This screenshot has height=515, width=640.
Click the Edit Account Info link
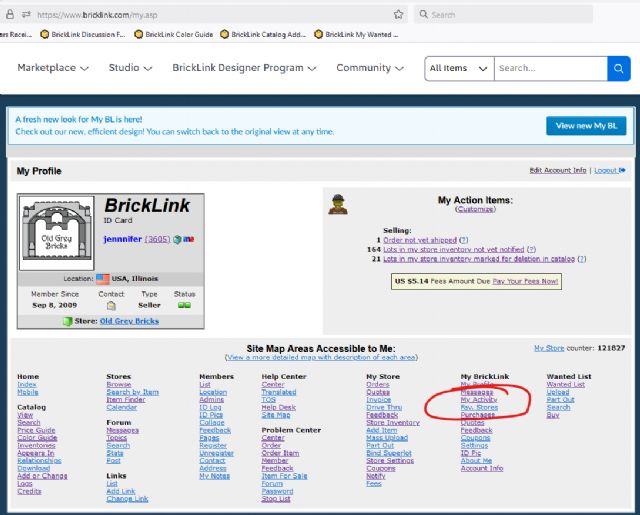[558, 171]
